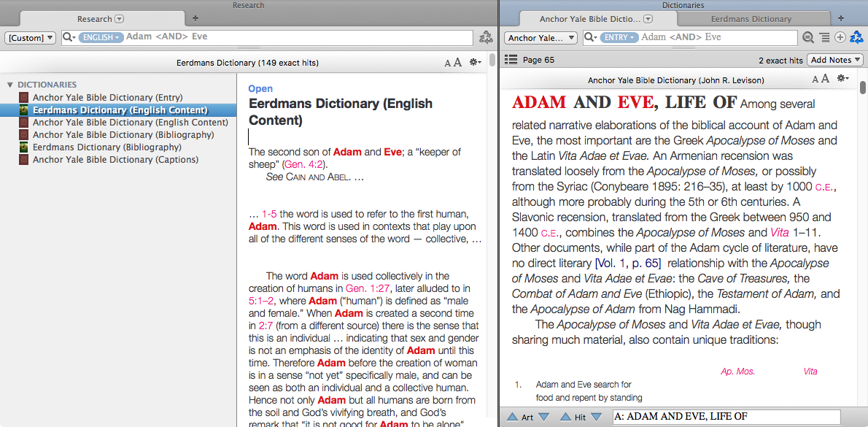Click the Open link above Eerdmans Dictionary heading
This screenshot has width=868, height=427.
tap(260, 88)
